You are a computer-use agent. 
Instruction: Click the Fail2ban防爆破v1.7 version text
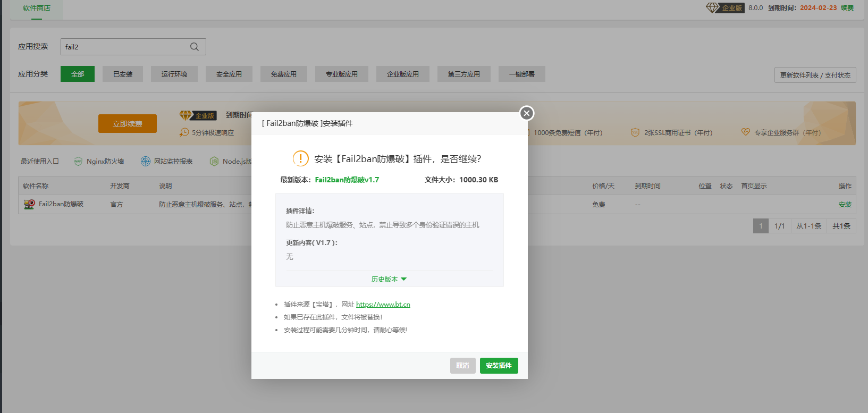[x=347, y=180]
